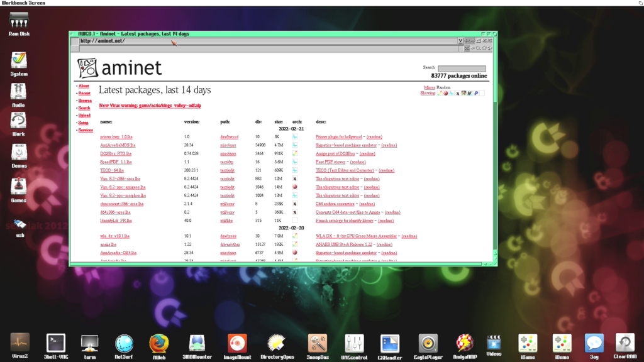This screenshot has height=362, width=644.
Task: Launch ClearRAM from the dock
Action: pyautogui.click(x=625, y=347)
